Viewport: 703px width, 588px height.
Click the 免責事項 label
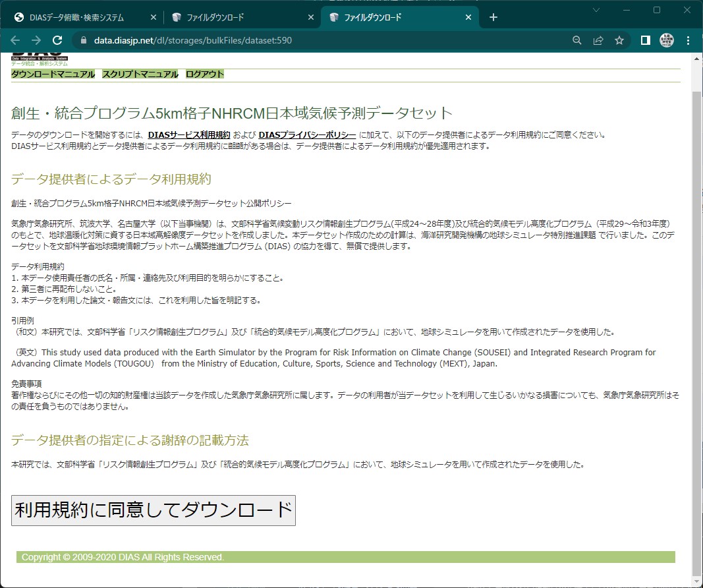pos(26,384)
